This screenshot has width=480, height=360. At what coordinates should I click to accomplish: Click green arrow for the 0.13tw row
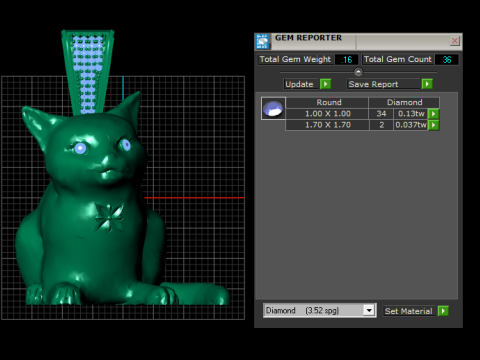[x=433, y=114]
